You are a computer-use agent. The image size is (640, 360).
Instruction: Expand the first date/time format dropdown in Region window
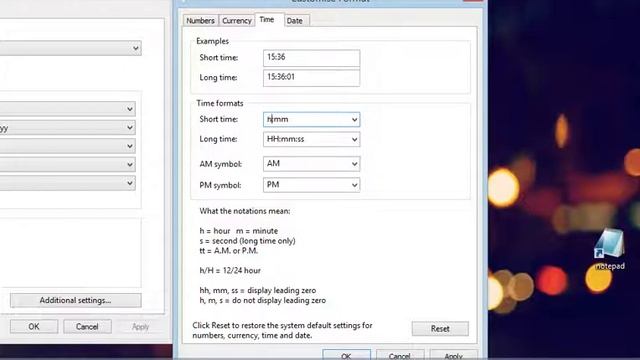(130, 109)
